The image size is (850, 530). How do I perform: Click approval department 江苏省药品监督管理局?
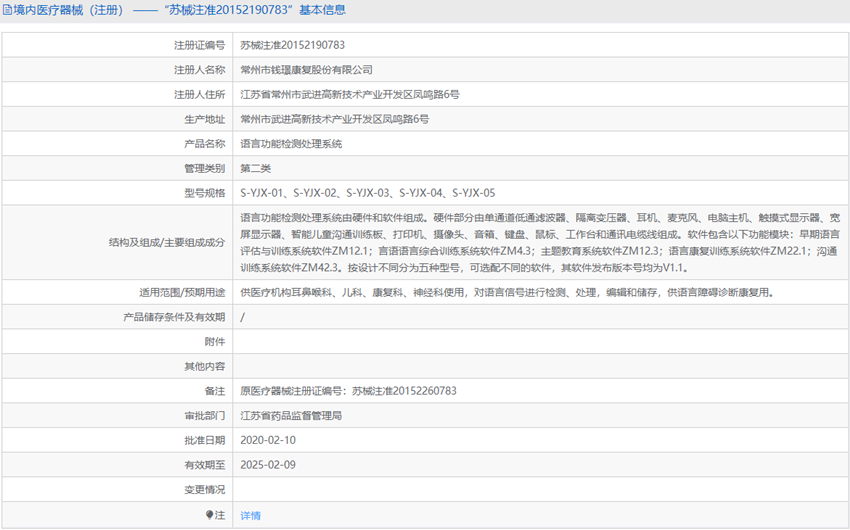point(291,415)
